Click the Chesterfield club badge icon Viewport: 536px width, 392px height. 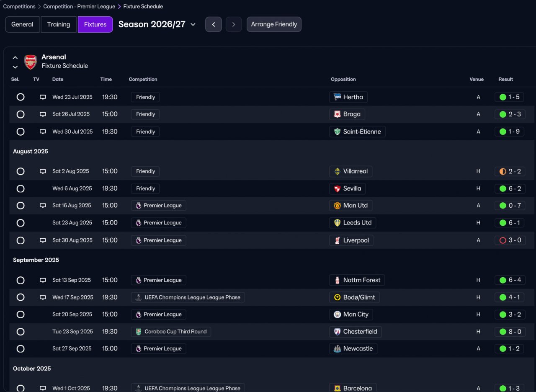coord(337,332)
